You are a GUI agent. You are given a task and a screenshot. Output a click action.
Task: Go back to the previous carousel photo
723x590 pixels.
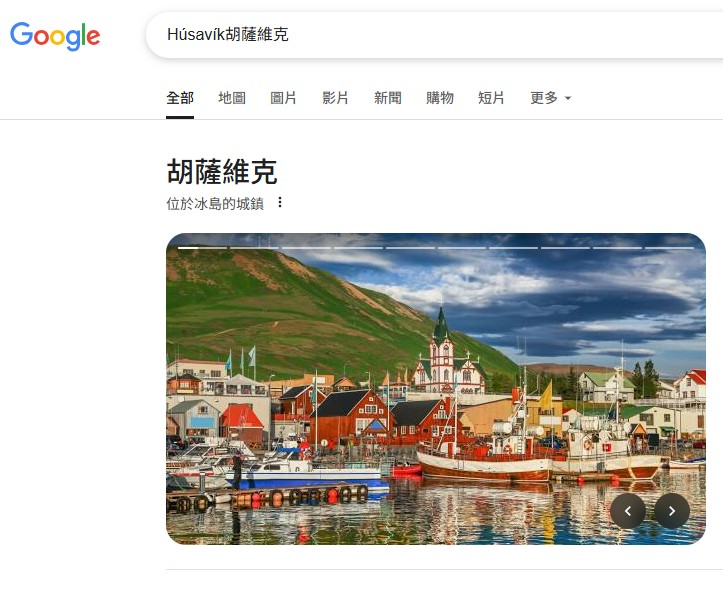click(628, 511)
